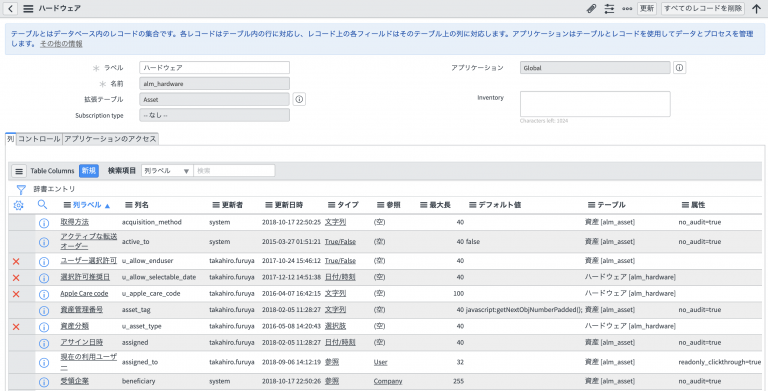Viewport: 768px width, 391px height.
Task: Open 受領企業 column record
Action: [74, 381]
